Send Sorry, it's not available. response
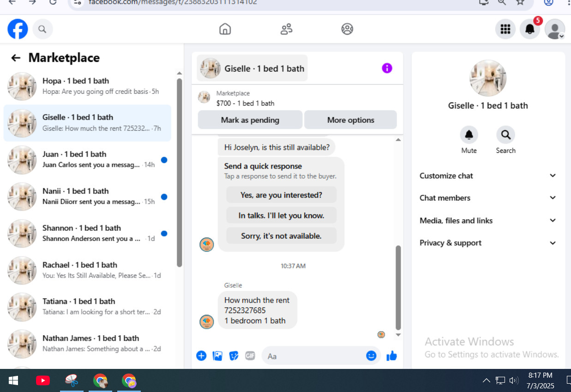The width and height of the screenshot is (571, 392). tap(281, 235)
